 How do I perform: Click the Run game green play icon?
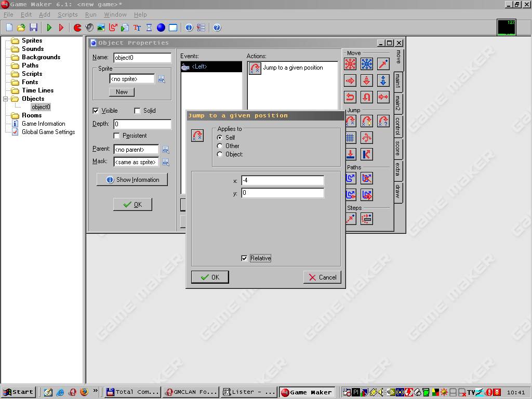point(49,28)
